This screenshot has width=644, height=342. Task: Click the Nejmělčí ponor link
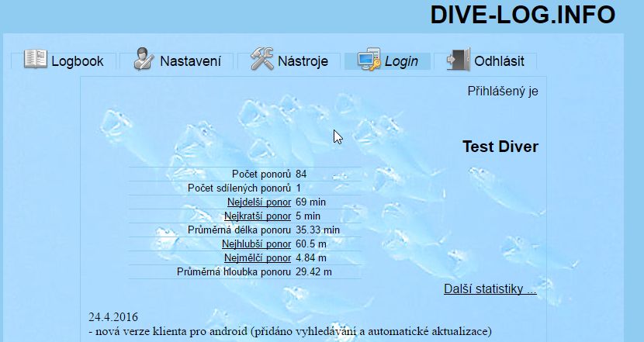[x=258, y=257]
